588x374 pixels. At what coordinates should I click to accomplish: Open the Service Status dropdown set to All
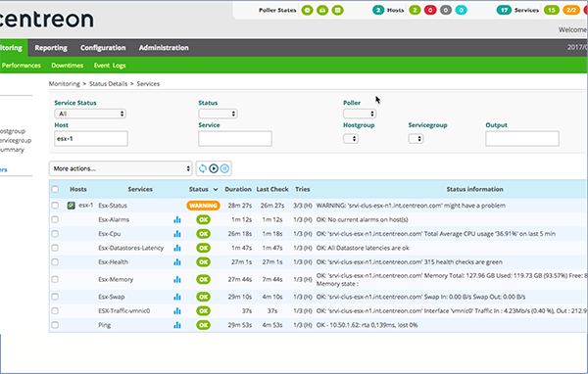point(90,114)
